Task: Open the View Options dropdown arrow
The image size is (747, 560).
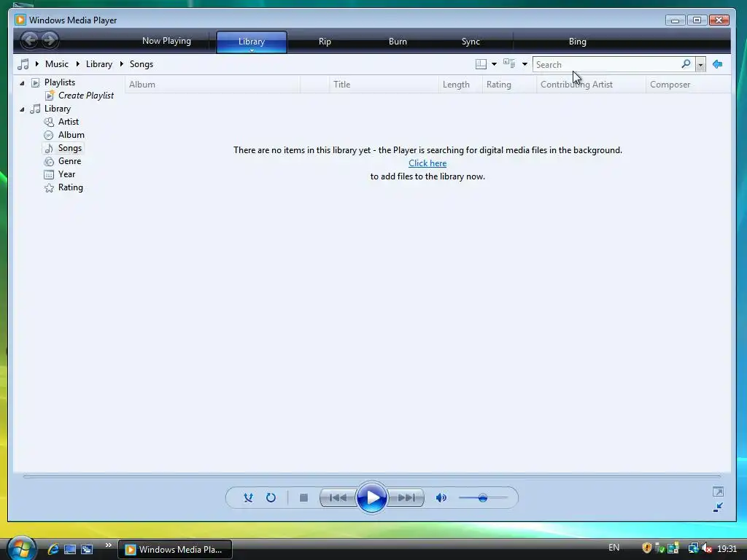Action: [525, 64]
